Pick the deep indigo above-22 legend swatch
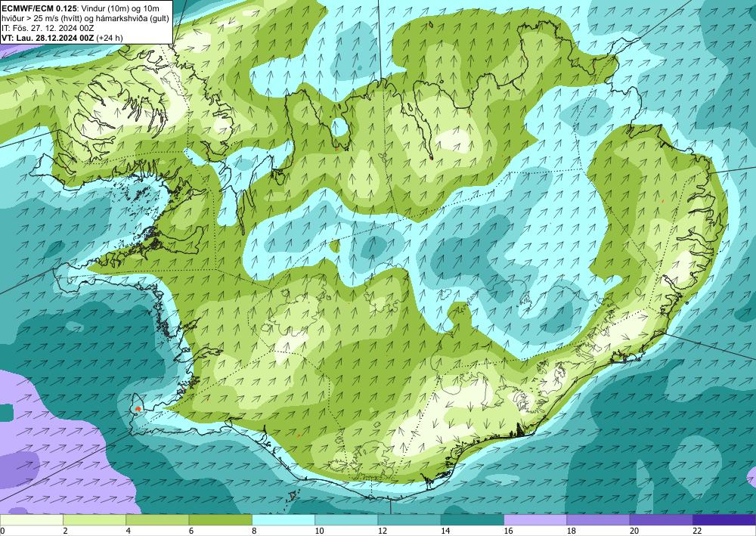Image resolution: width=756 pixels, height=536 pixels. click(x=723, y=520)
